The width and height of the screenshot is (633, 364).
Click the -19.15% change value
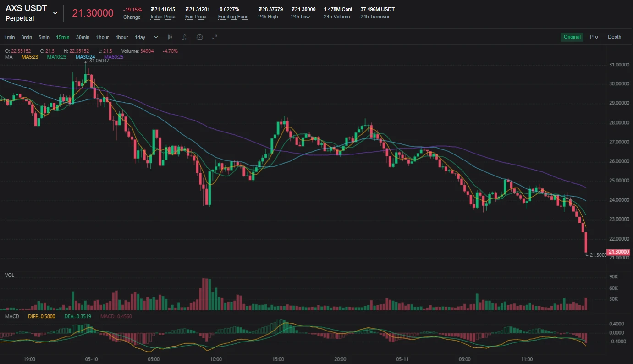132,9
